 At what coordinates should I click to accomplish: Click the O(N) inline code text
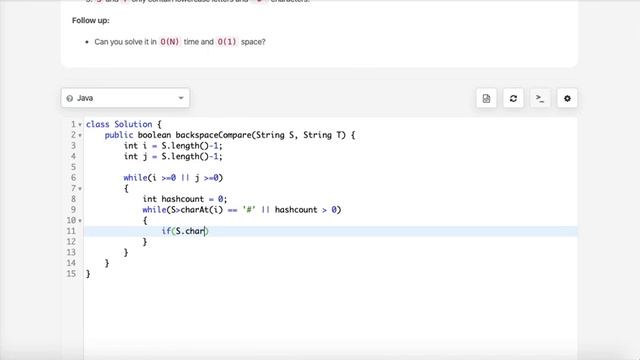coord(170,42)
